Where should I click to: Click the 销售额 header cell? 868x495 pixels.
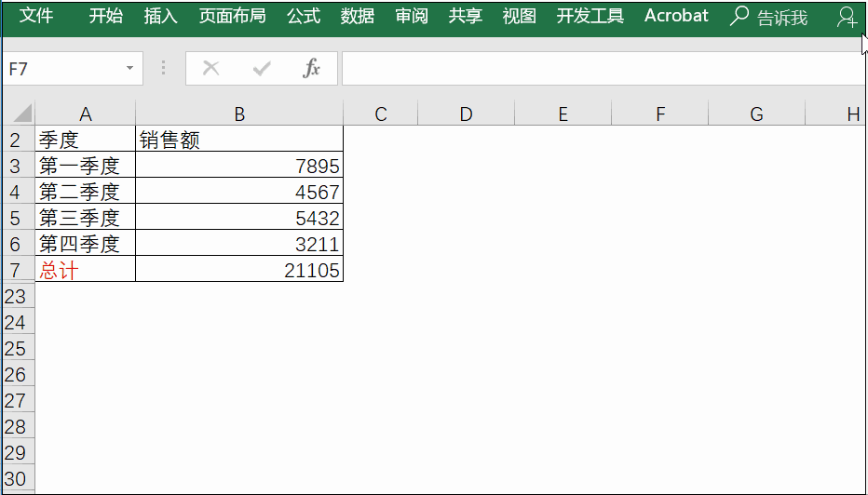(x=239, y=140)
